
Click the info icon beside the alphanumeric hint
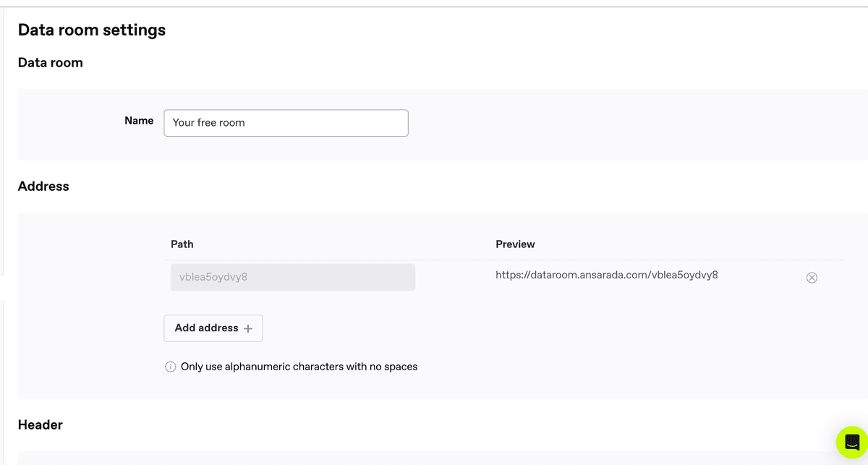tap(171, 367)
